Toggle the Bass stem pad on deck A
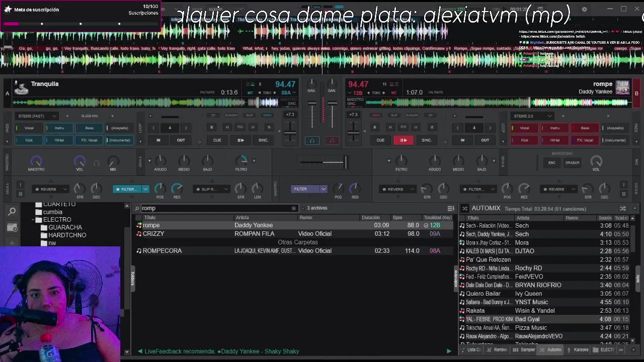The image size is (644, 362). coord(89,128)
